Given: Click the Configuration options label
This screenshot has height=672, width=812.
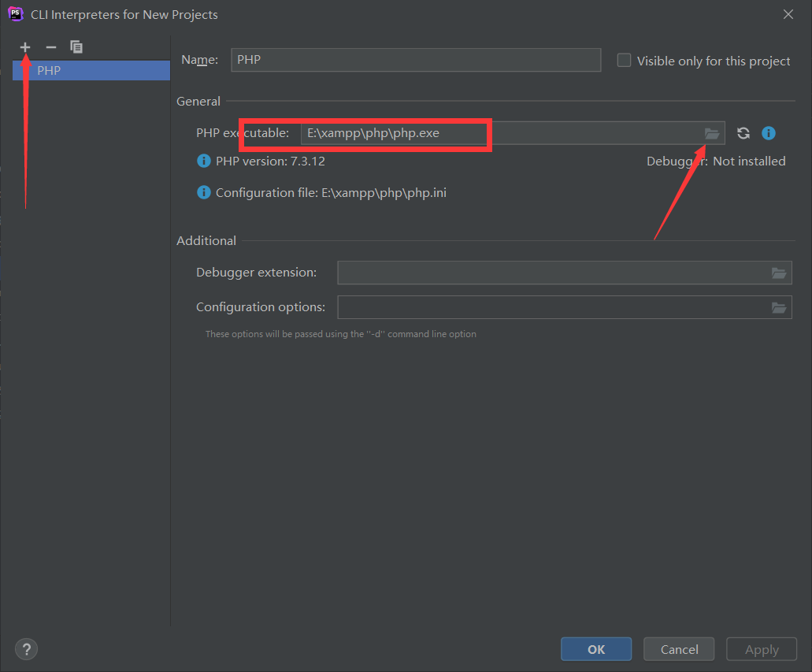Looking at the screenshot, I should (261, 307).
